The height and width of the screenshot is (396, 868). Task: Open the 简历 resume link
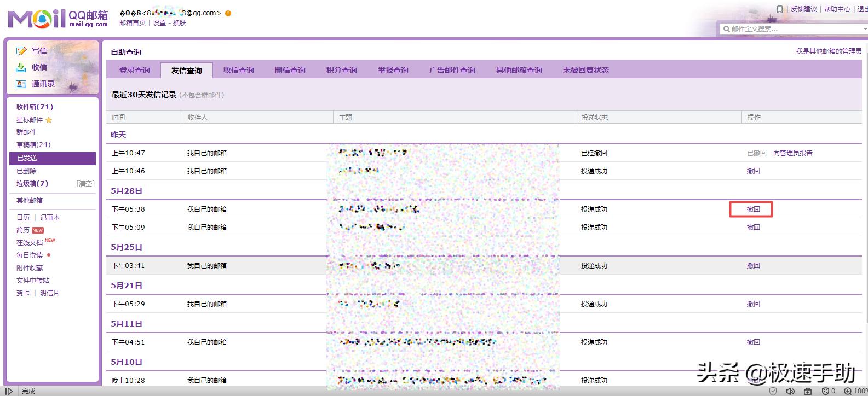click(x=23, y=230)
